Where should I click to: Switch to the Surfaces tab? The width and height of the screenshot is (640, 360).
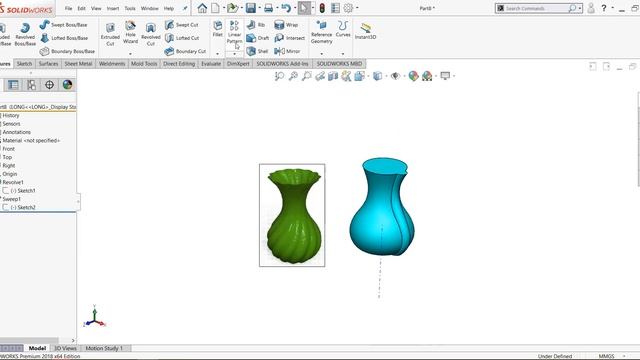tap(48, 64)
